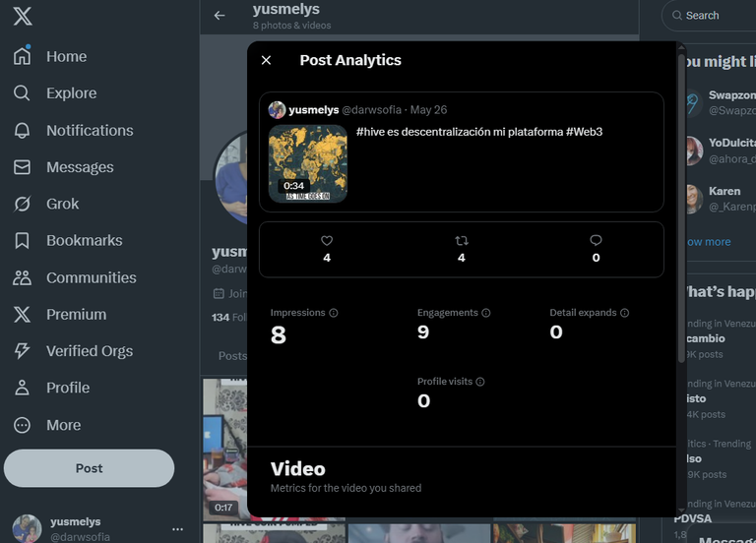756x543 pixels.
Task: Open Bookmarks in the sidebar
Action: click(68, 240)
